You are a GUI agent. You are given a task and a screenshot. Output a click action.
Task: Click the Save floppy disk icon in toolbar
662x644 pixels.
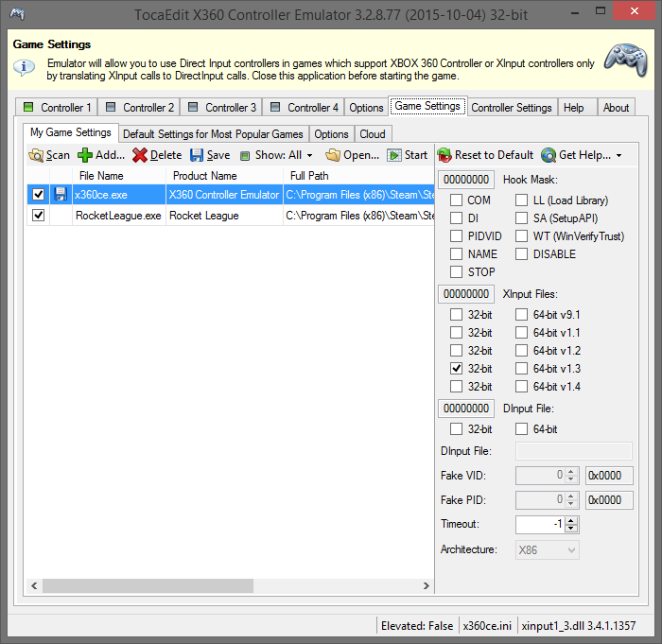pos(197,155)
